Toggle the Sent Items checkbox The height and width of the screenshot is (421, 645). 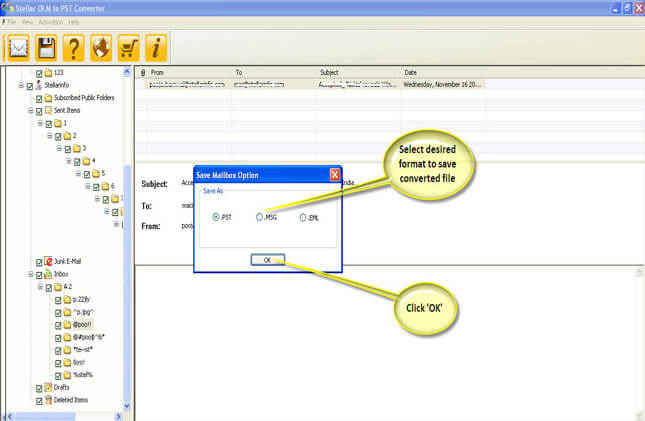point(39,112)
